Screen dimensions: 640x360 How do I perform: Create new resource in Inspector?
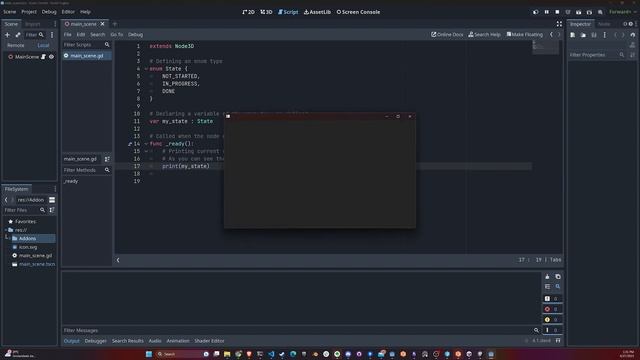click(573, 35)
